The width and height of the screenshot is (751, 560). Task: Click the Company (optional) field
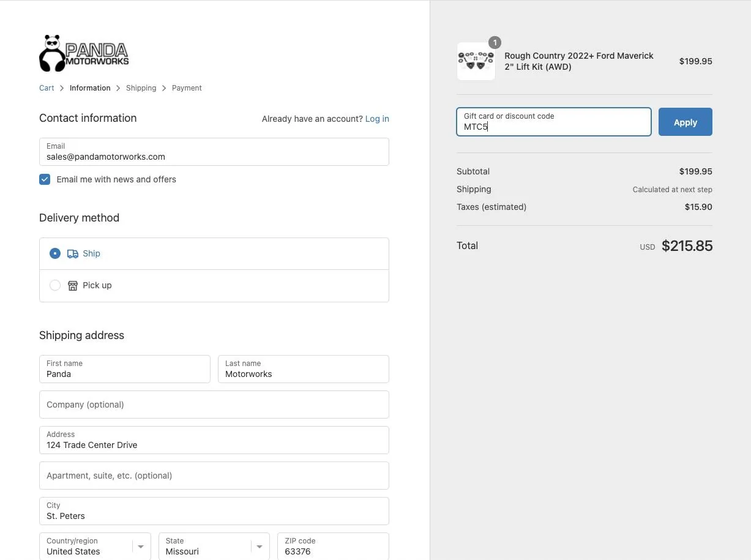pos(214,405)
